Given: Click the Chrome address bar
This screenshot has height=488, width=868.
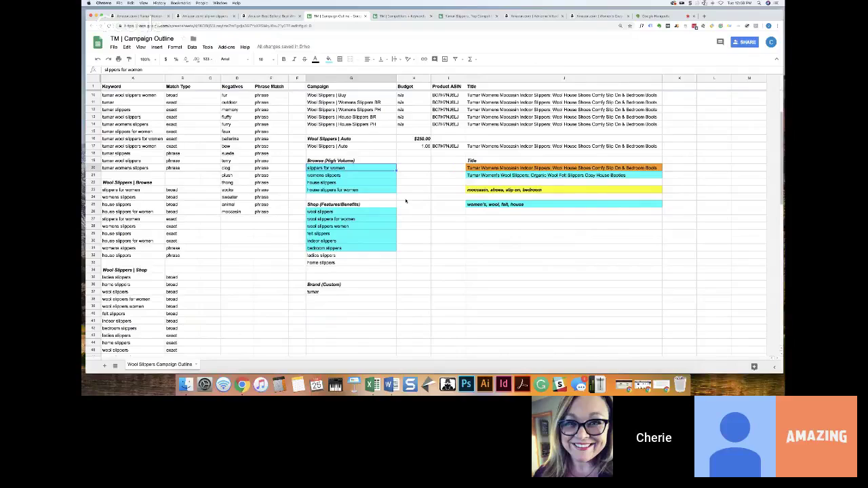Looking at the screenshot, I should (370, 26).
